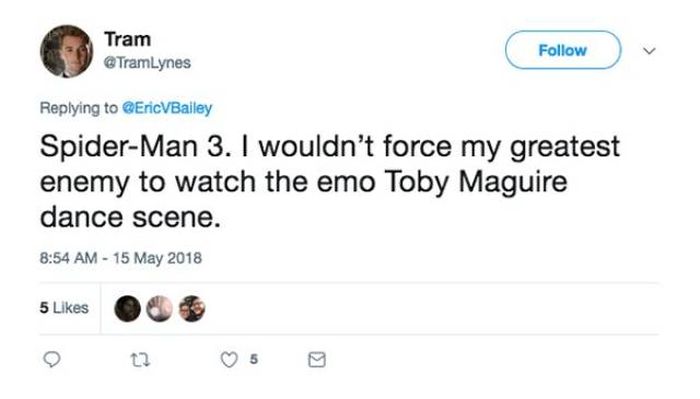Click the third liker avatar
This screenshot has width=700, height=399.
tap(192, 309)
